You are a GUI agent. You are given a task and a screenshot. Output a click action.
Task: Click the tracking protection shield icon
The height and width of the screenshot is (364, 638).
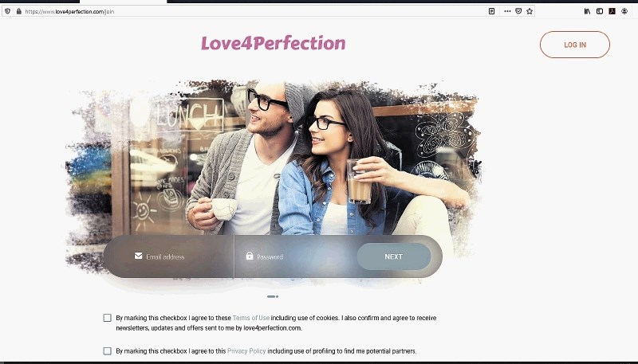point(7,12)
